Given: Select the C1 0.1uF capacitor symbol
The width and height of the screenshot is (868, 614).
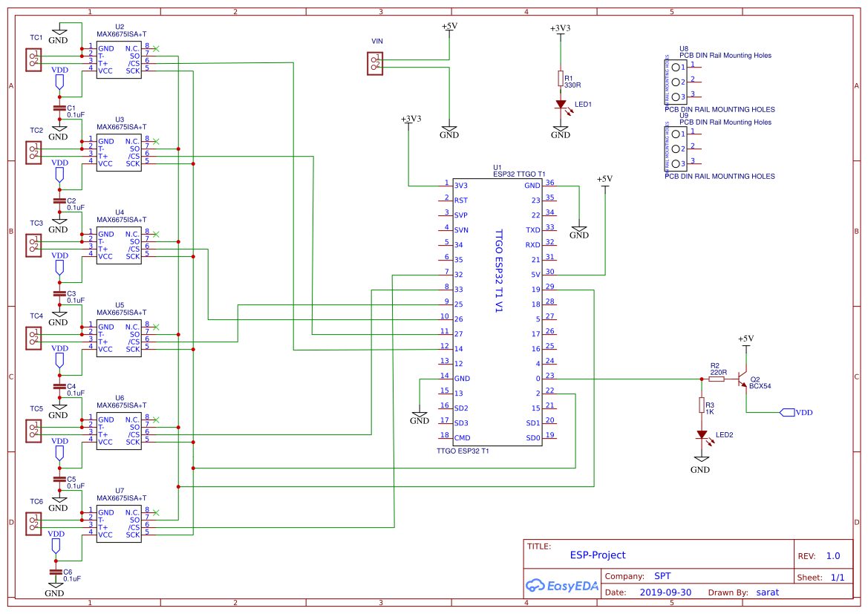Looking at the screenshot, I should (58, 106).
